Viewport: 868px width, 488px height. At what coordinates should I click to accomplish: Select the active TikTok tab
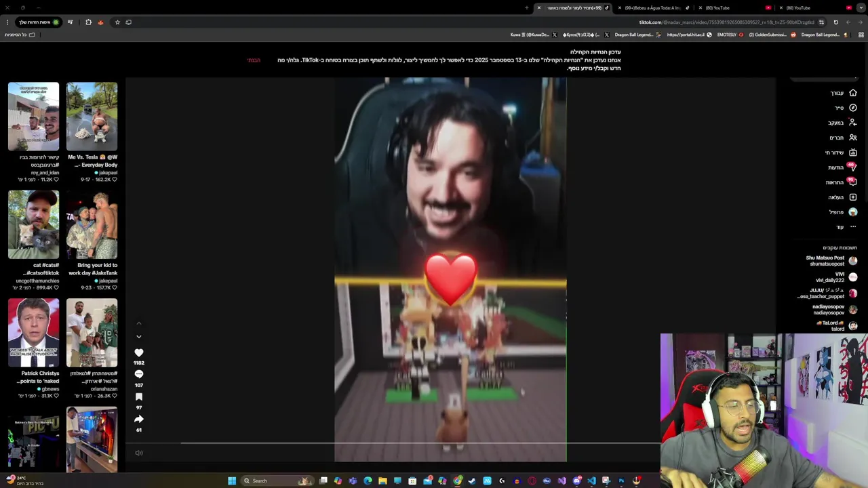pos(574,7)
